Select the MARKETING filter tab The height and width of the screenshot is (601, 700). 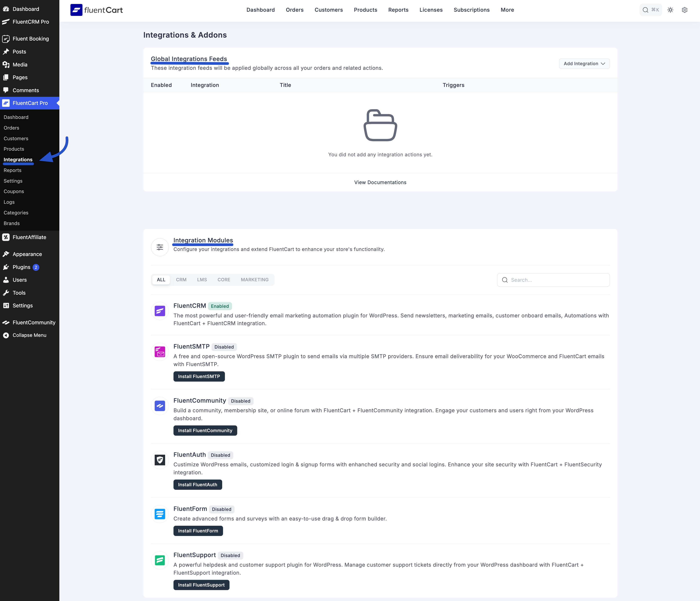coord(254,280)
